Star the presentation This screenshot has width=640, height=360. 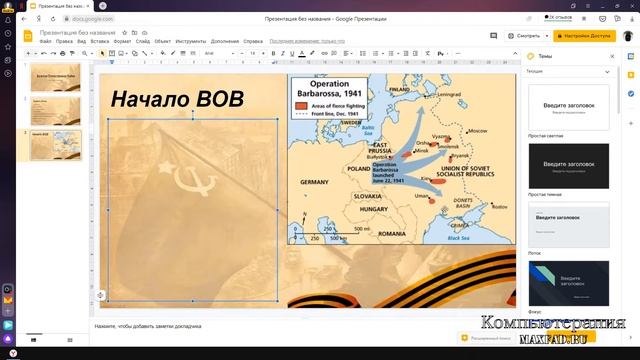(124, 33)
